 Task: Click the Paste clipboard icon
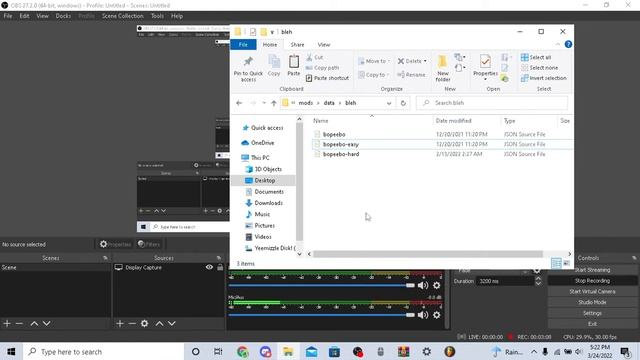(293, 62)
